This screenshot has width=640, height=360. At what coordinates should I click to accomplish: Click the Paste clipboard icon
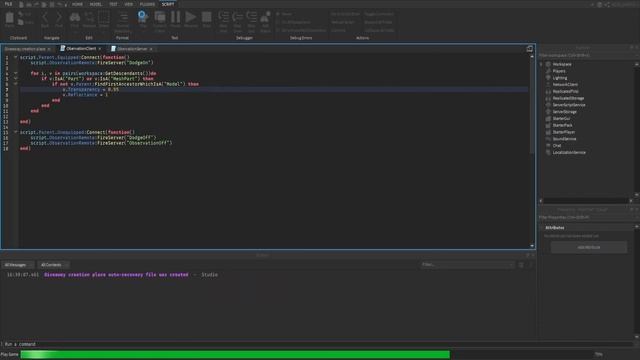[9, 18]
